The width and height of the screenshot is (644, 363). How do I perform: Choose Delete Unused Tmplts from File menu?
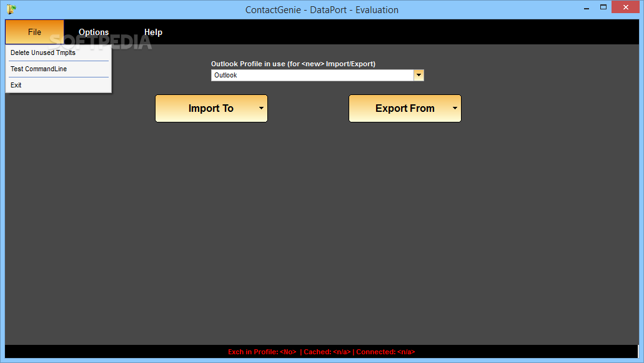(58, 52)
